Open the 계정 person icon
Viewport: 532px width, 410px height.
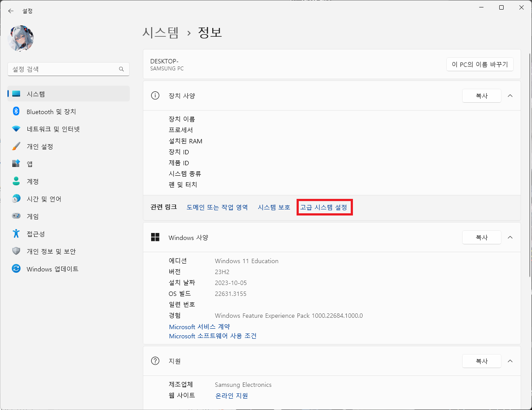pyautogui.click(x=16, y=181)
